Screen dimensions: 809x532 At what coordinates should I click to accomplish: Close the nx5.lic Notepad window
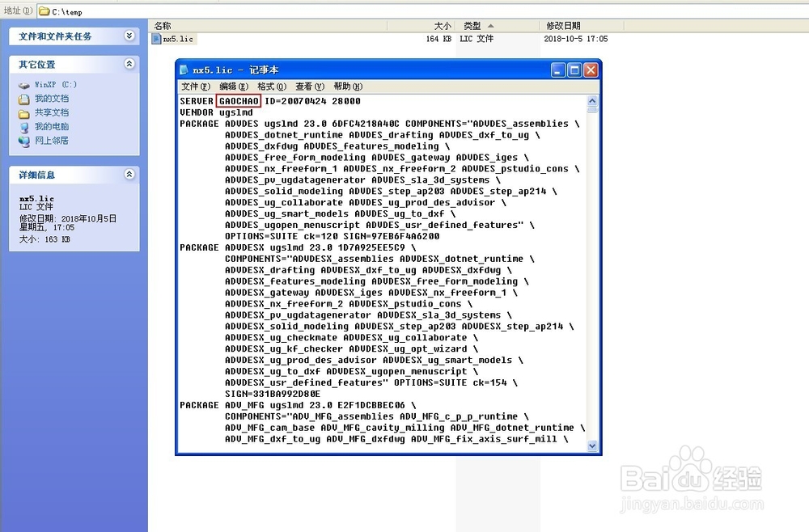point(591,70)
